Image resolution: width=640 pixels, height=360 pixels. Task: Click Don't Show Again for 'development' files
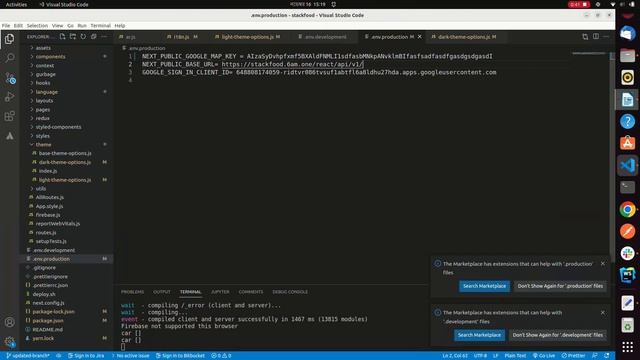558,335
